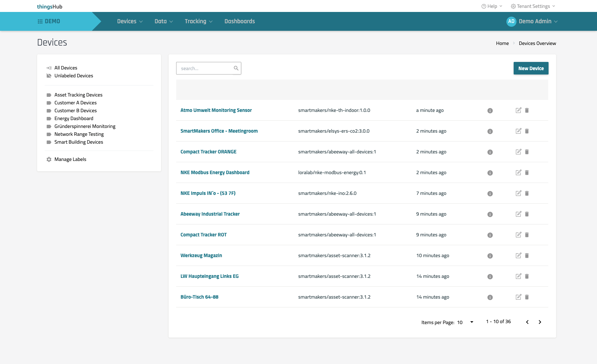Open the SmartMakers Office - Meetingroom device
The height and width of the screenshot is (364, 597).
coord(219,131)
